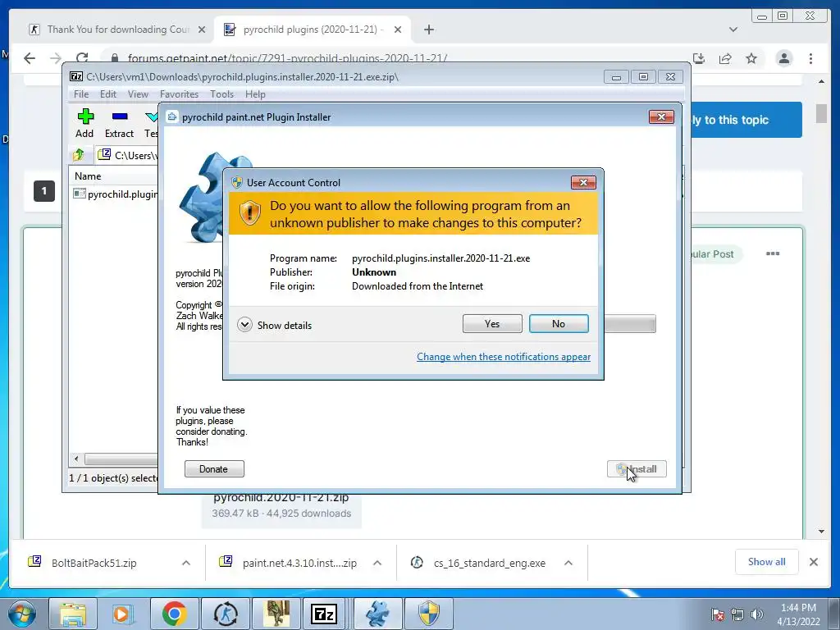Screen dimensions: 840x630
Task: Reload the page in Chrome
Action: click(x=82, y=58)
